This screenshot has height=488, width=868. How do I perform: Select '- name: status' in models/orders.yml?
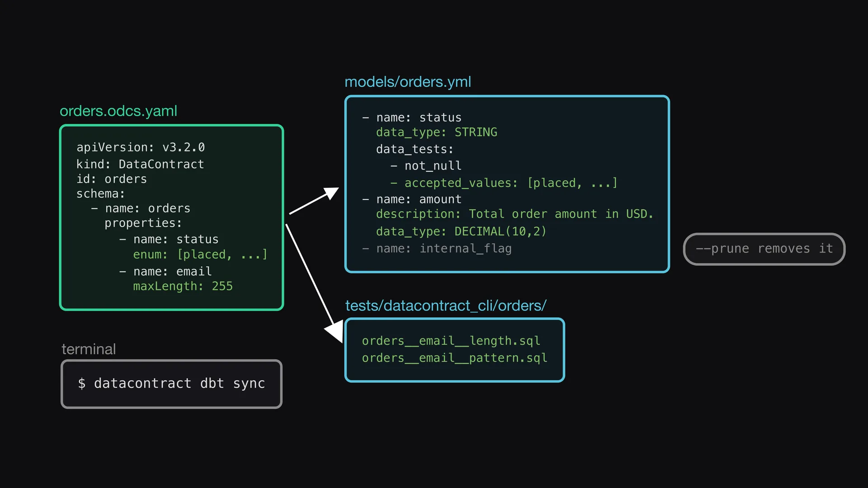pyautogui.click(x=412, y=117)
